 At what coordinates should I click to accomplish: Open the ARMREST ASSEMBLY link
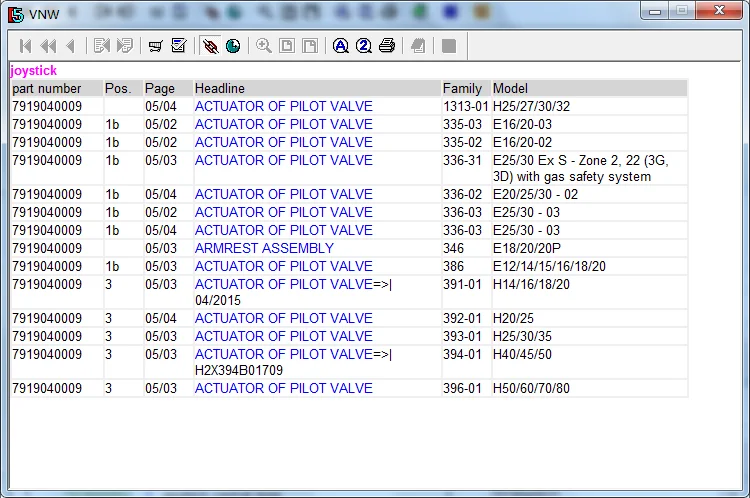point(264,248)
